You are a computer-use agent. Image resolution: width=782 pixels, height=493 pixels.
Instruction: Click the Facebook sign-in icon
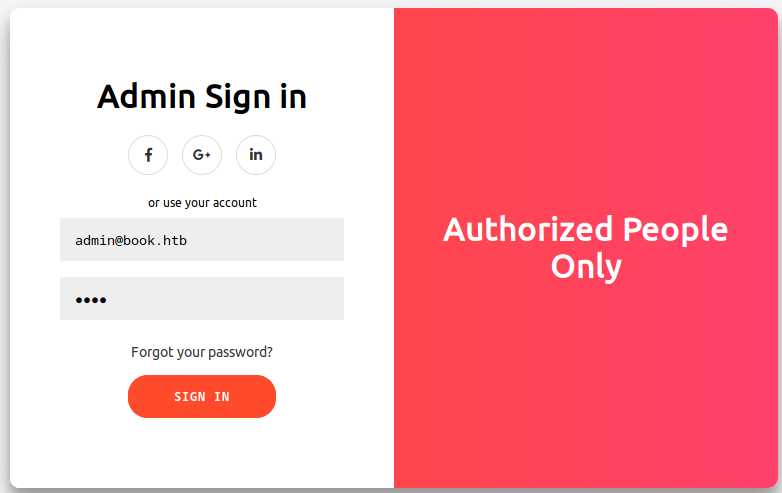[148, 155]
